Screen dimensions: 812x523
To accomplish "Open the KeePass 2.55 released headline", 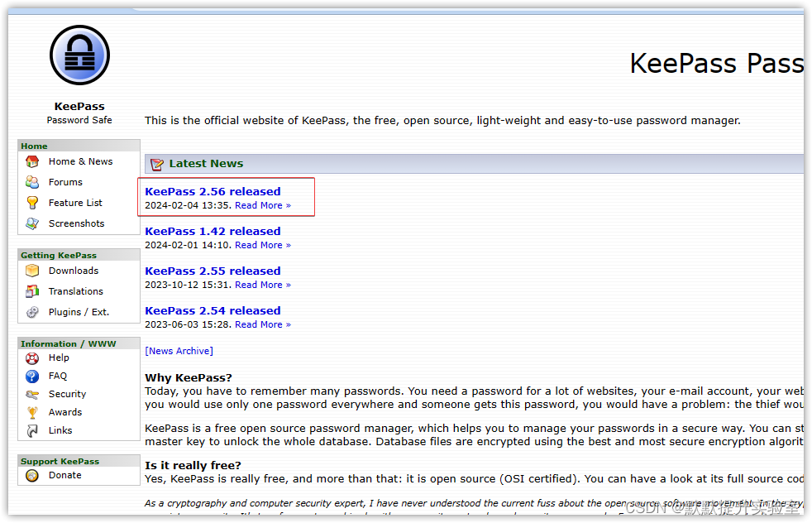I will [x=213, y=271].
